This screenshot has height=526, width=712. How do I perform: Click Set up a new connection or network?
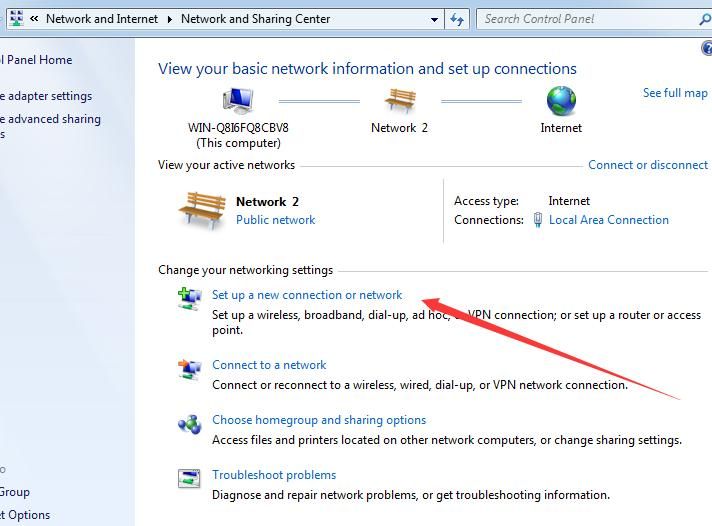pos(307,295)
